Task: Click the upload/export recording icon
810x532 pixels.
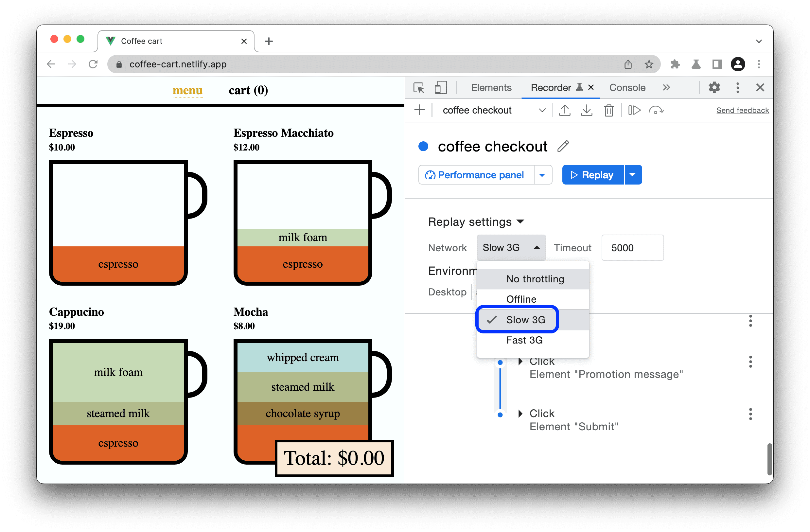Action: coord(566,111)
